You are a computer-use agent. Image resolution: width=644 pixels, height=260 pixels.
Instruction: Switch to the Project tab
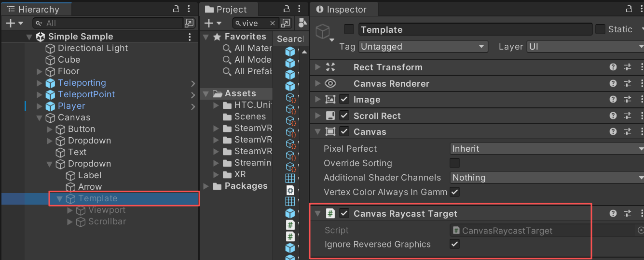click(x=229, y=9)
